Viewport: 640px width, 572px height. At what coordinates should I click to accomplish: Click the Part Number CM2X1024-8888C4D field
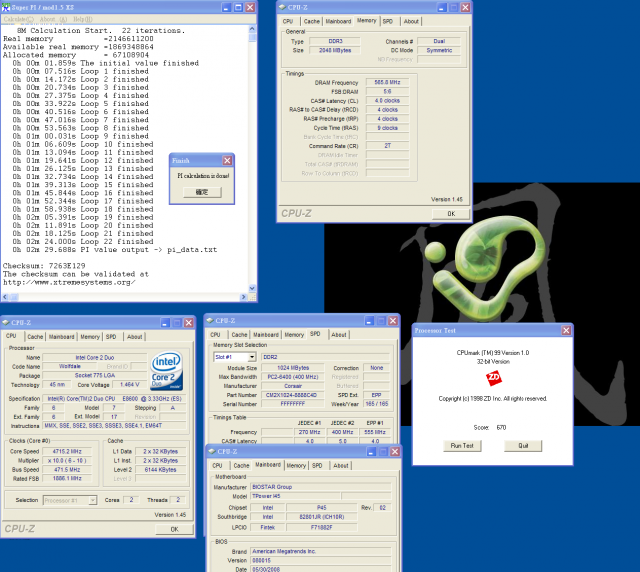pyautogui.click(x=293, y=395)
